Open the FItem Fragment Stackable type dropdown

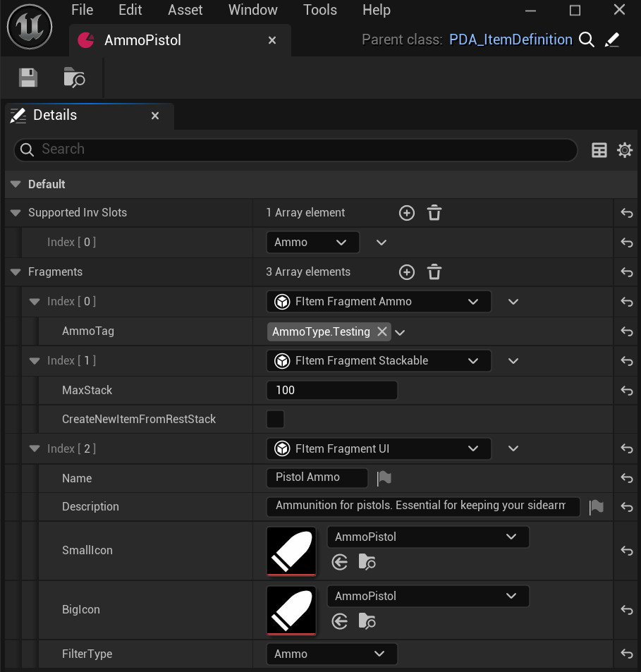click(x=379, y=361)
